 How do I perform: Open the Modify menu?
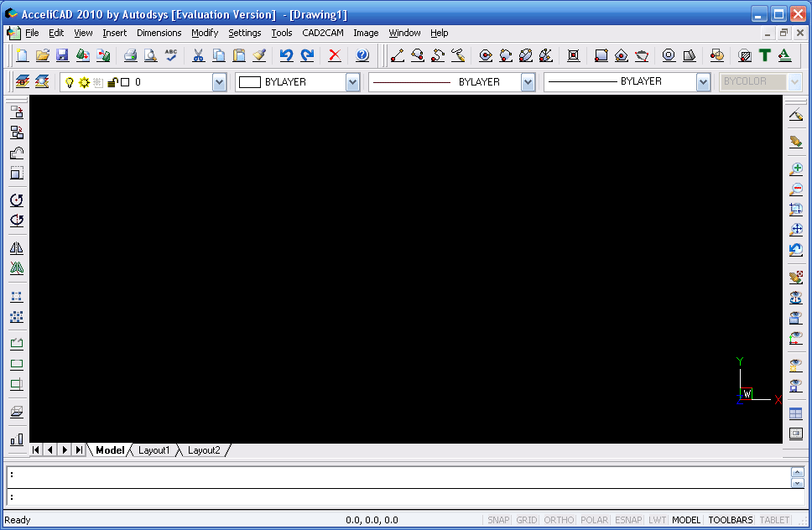tap(205, 33)
